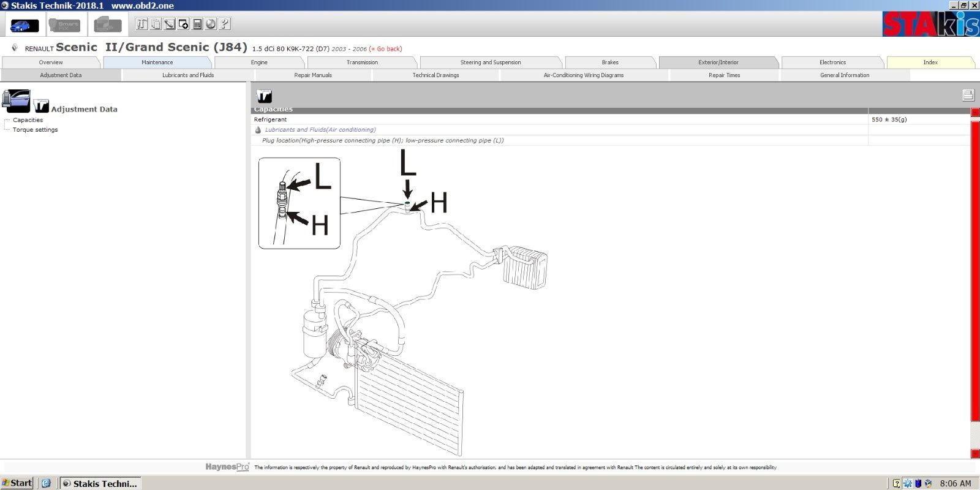Image resolution: width=980 pixels, height=490 pixels.
Task: Open the Index tab
Action: 930,62
